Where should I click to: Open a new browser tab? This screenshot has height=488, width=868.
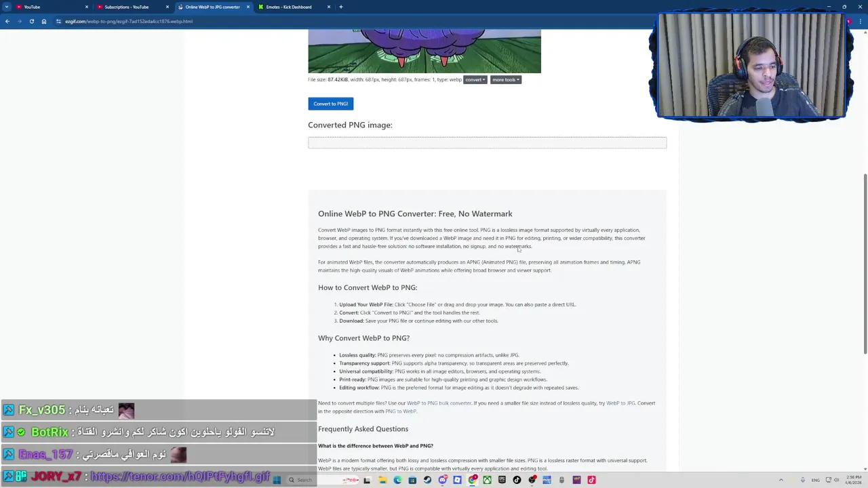click(x=341, y=7)
